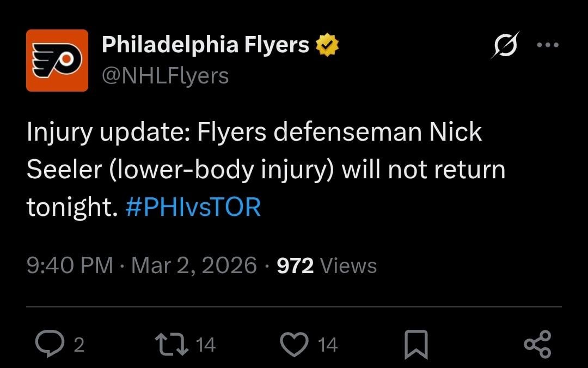View the Philadelphia Flyers display name link
This screenshot has height=368, width=588.
[204, 44]
